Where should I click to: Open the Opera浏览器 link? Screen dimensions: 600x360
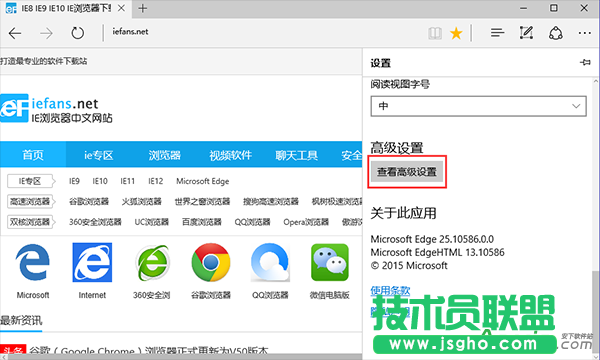306,222
